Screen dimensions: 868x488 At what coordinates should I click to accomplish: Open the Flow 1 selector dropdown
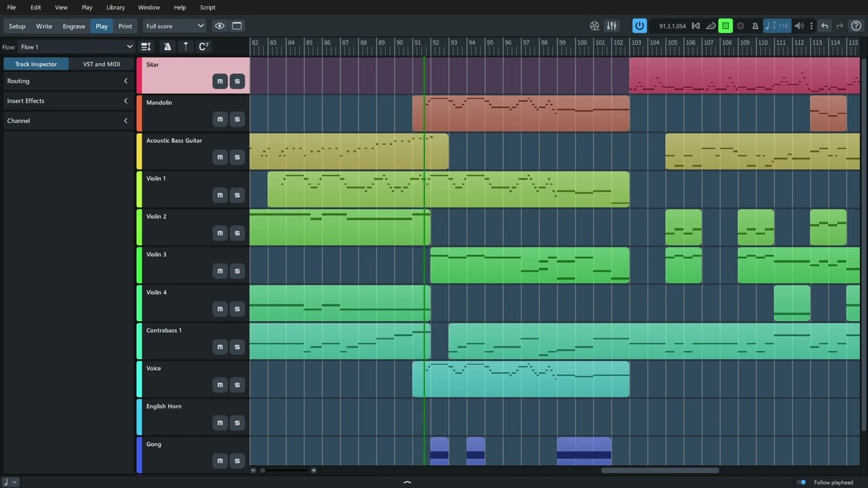coord(77,47)
